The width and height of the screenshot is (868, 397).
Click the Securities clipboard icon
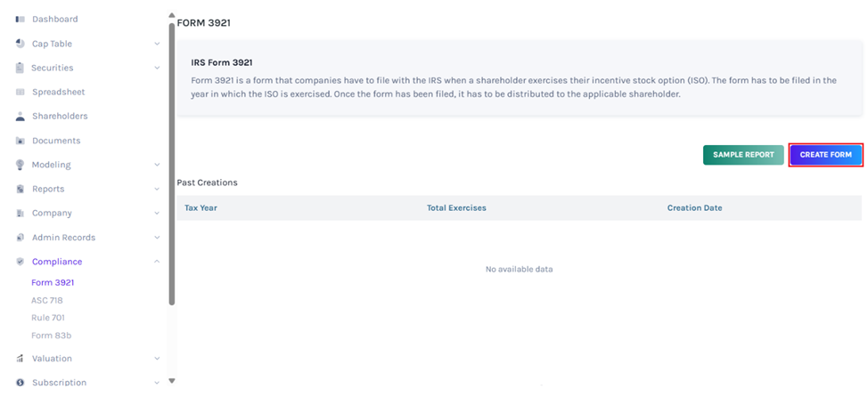[x=20, y=68]
